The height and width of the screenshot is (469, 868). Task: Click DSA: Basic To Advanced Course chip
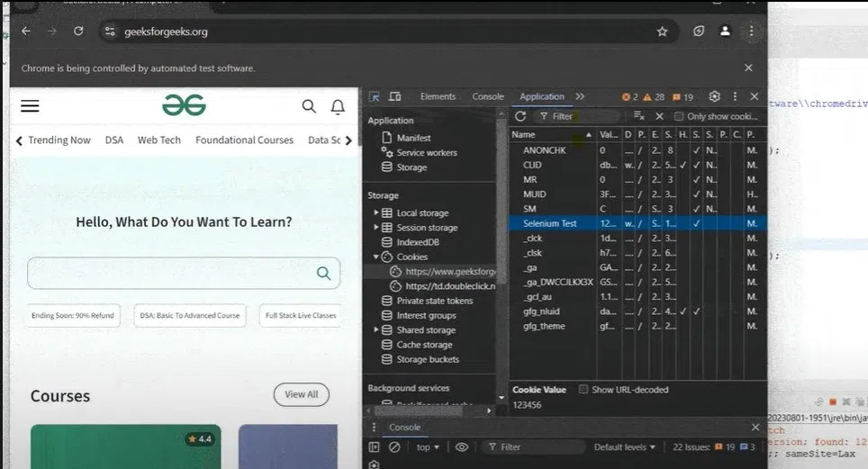[x=190, y=315]
